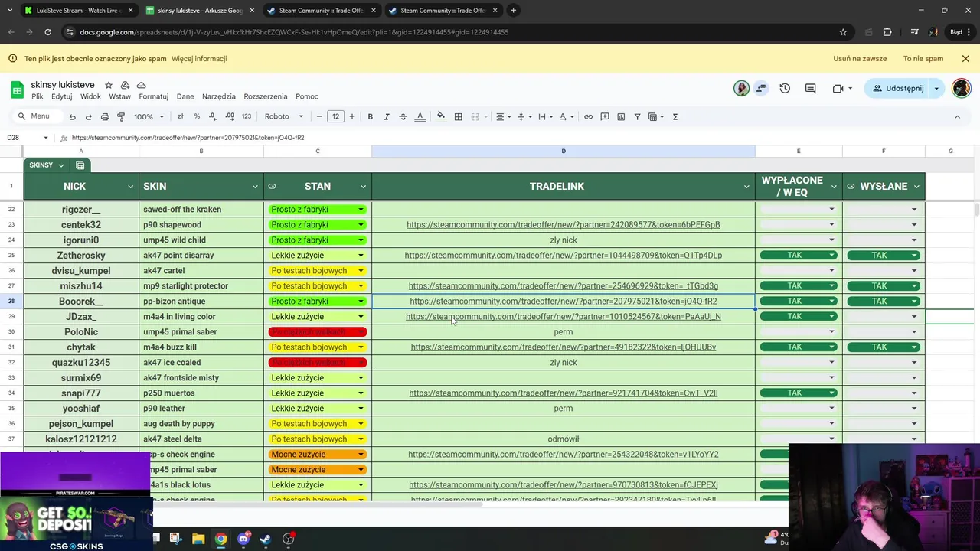Open WYPŁACONE dropdown for centek32 row
980x551 pixels.
(831, 225)
